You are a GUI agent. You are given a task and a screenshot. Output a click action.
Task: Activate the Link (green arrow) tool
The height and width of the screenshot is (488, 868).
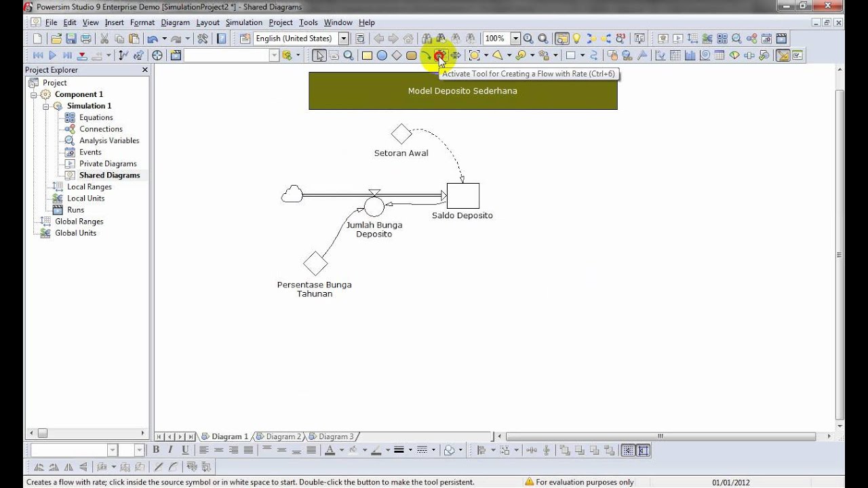click(425, 56)
